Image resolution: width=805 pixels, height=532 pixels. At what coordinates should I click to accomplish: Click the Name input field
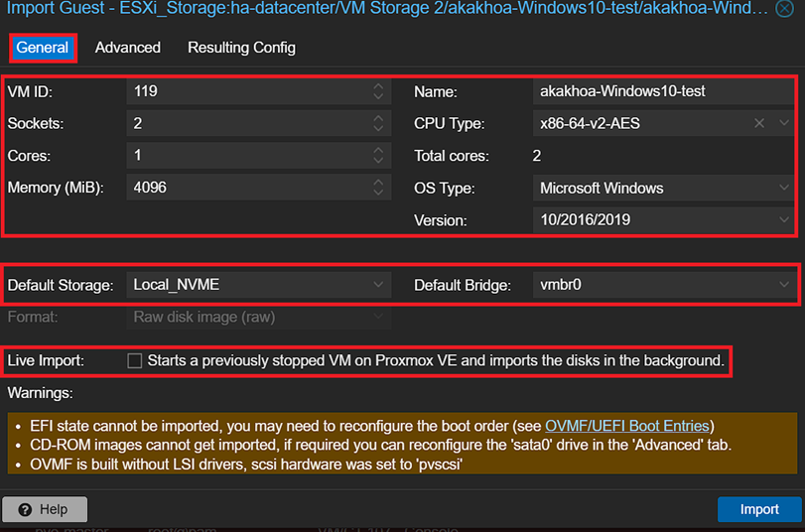(660, 92)
